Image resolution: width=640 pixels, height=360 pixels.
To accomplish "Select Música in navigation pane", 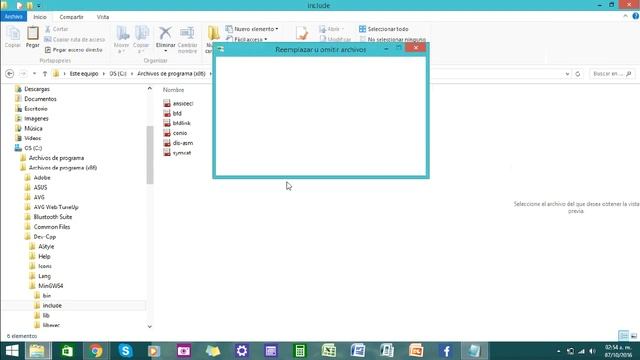I will tap(33, 128).
